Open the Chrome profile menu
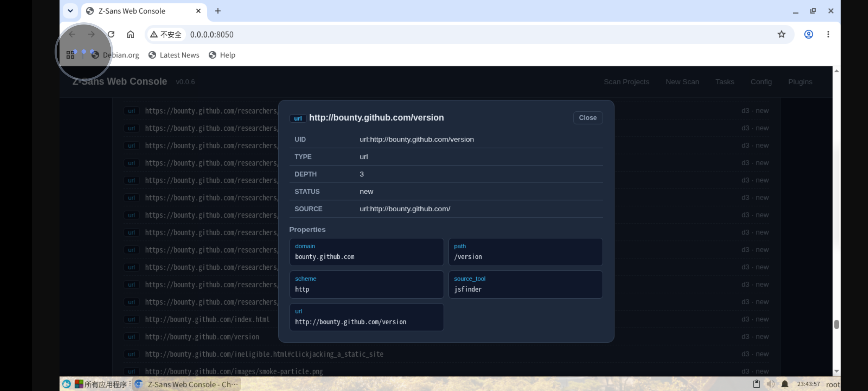The image size is (868, 391). point(808,34)
